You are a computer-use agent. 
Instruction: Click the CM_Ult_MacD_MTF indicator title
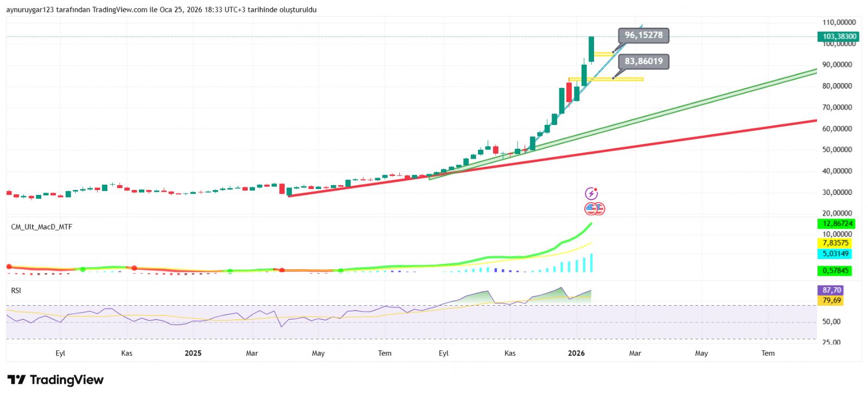coord(42,227)
